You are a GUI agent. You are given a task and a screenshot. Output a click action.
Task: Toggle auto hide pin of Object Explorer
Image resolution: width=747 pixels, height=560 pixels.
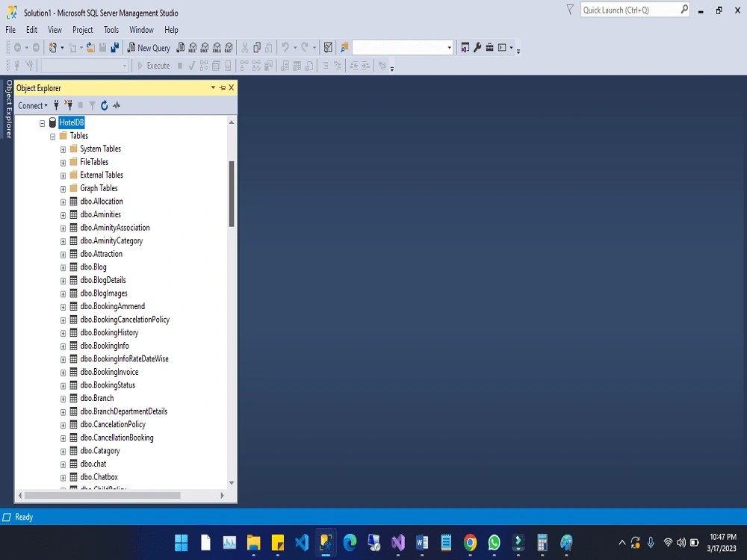223,87
